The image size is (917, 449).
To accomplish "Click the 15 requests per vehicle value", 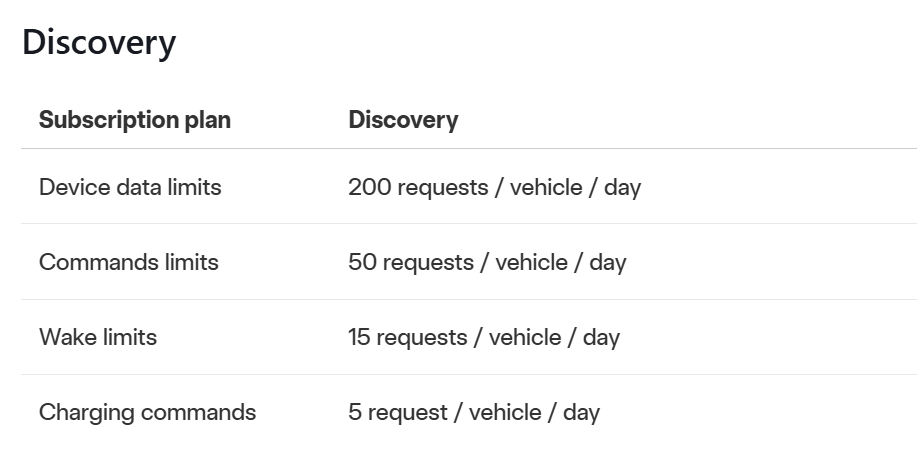I will pos(484,337).
